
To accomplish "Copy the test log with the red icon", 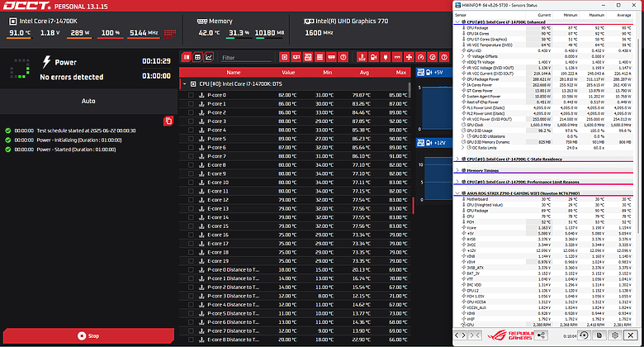I will tap(168, 121).
